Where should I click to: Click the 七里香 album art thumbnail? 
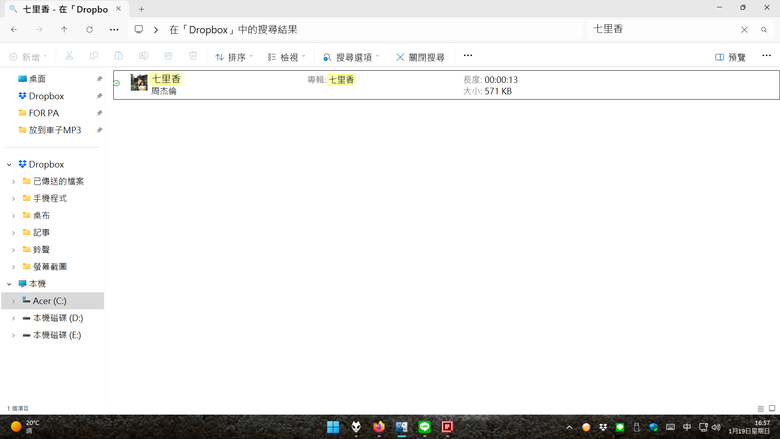pos(139,83)
